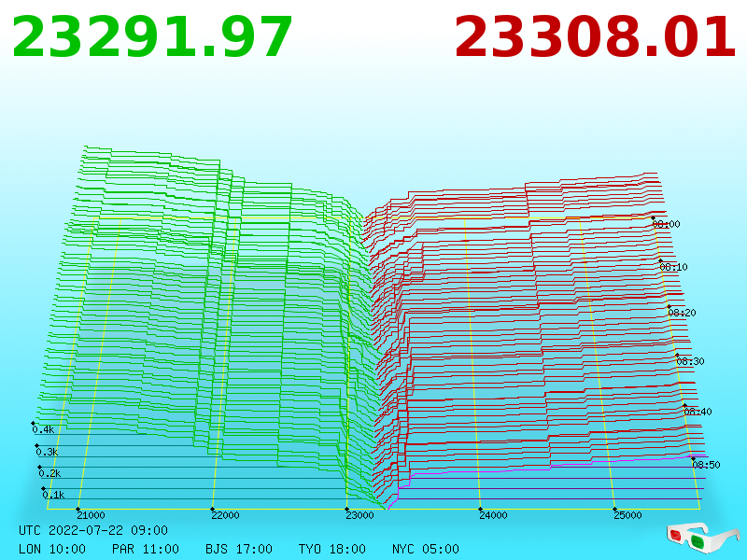Click the 08:20 time axis marker

coord(682,313)
